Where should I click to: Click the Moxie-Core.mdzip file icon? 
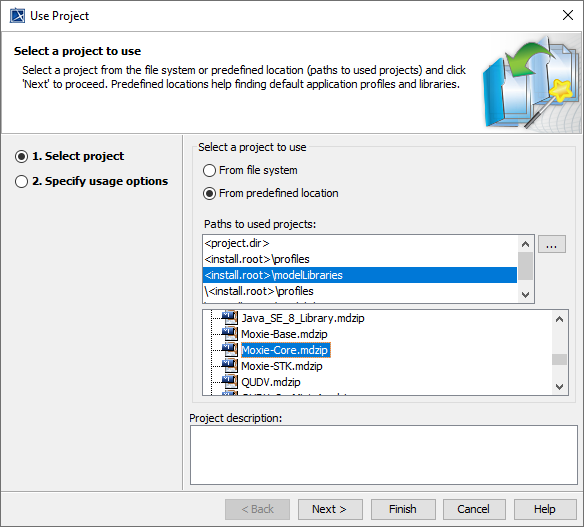pos(230,350)
